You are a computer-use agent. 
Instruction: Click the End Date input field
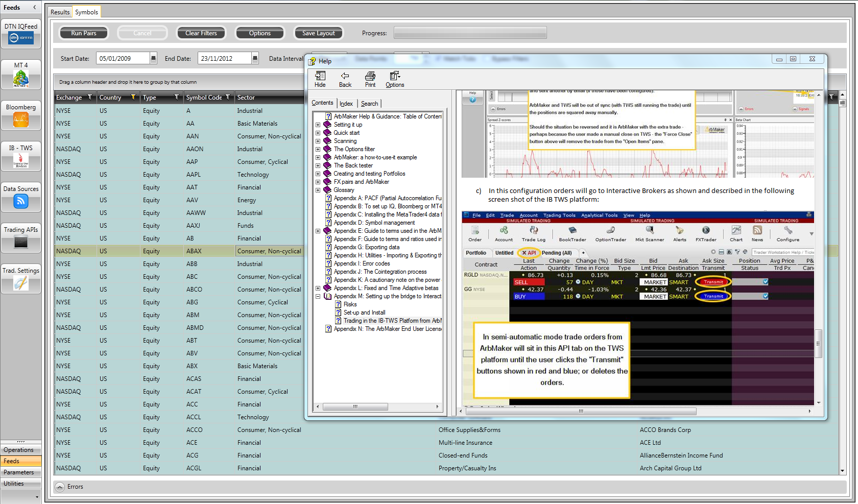click(224, 58)
